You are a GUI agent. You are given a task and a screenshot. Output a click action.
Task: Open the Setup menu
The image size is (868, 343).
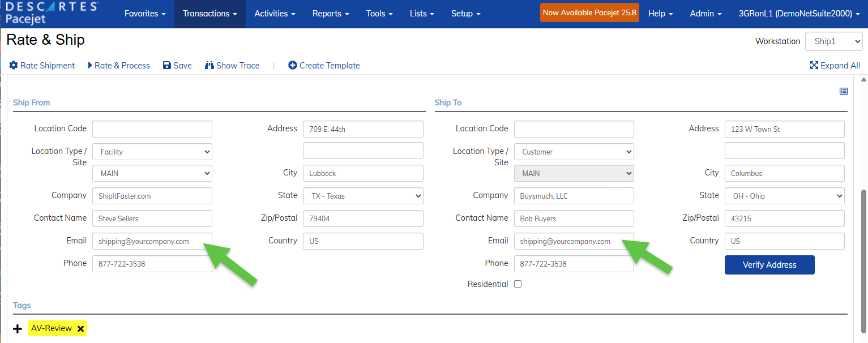tap(465, 13)
